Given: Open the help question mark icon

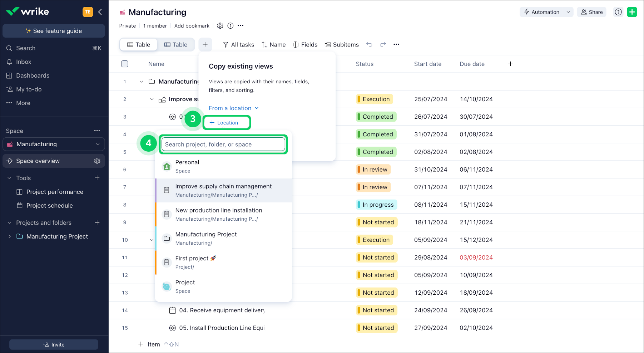Looking at the screenshot, I should point(618,12).
